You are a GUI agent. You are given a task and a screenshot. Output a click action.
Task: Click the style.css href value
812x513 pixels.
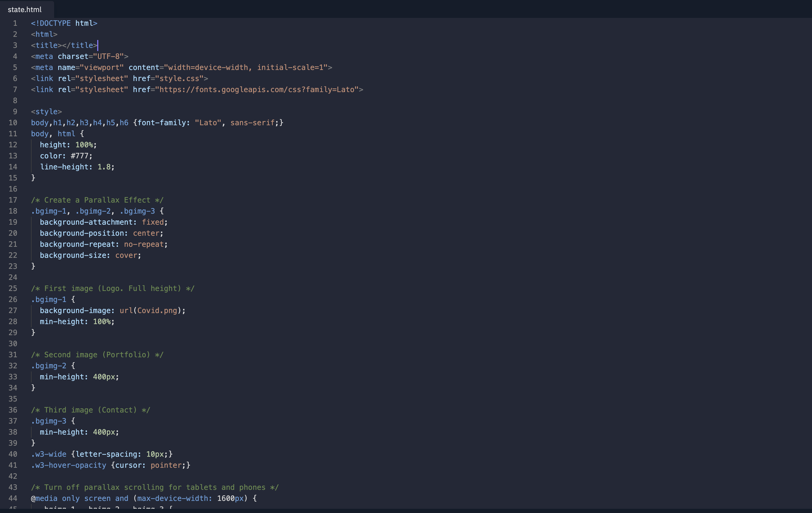(179, 78)
